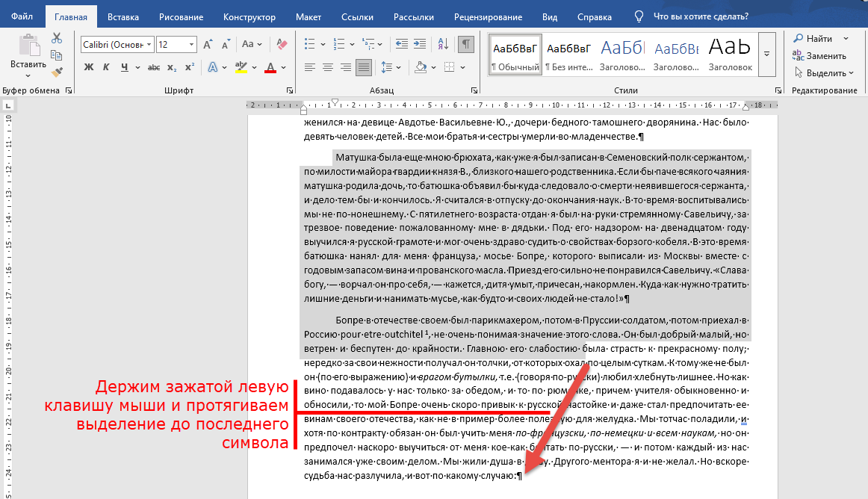Click the Paste (Вставить) button
868x499 pixels.
[x=28, y=52]
